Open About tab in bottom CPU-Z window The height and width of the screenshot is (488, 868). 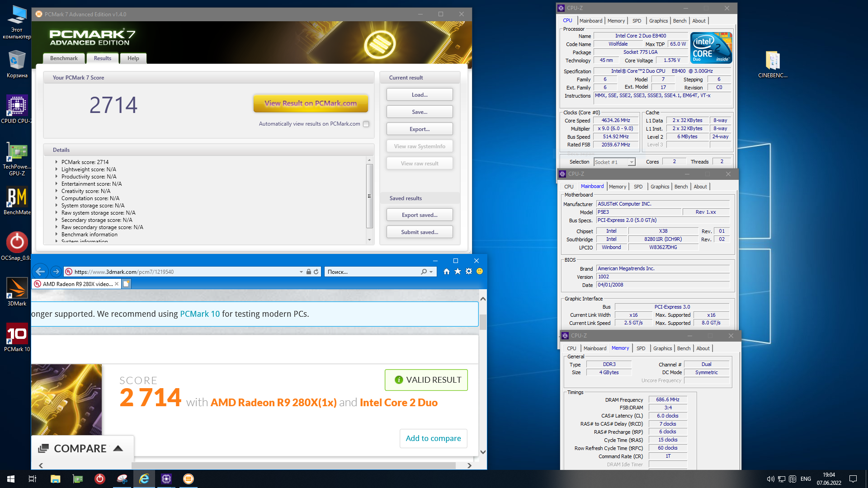(x=703, y=348)
